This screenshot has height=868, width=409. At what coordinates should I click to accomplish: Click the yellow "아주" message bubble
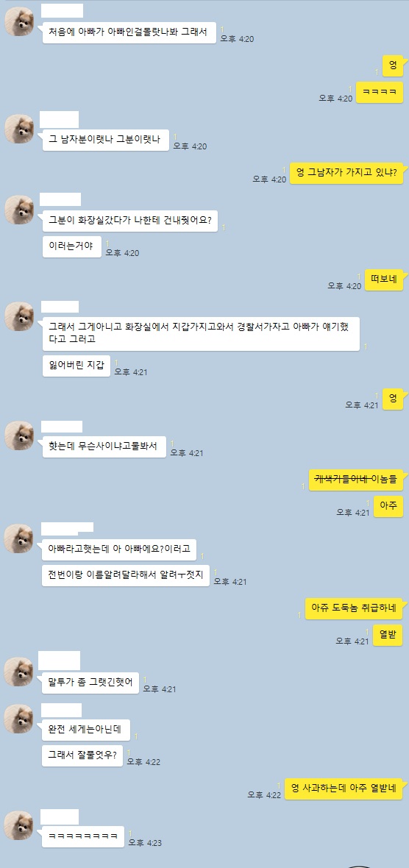[388, 507]
